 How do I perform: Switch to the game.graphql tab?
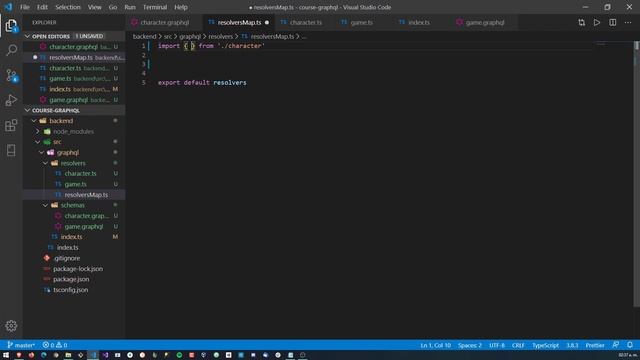[x=485, y=22]
